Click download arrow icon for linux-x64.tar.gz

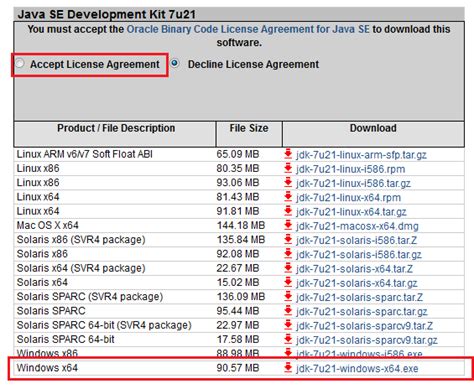coord(288,211)
